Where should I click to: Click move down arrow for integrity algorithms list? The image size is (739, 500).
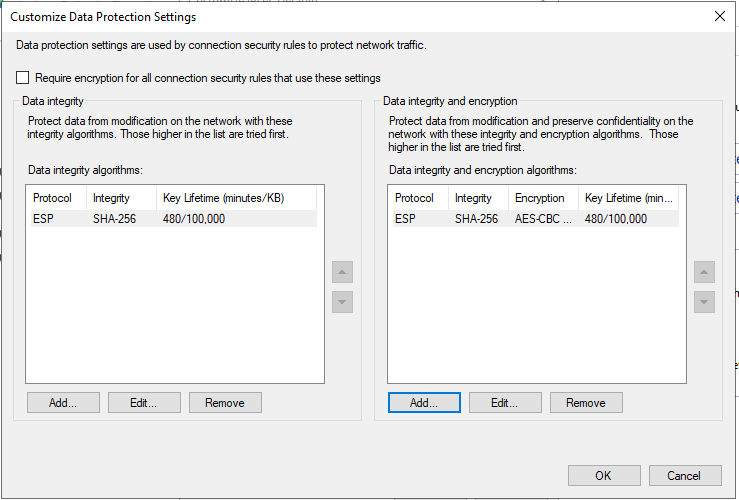[342, 301]
